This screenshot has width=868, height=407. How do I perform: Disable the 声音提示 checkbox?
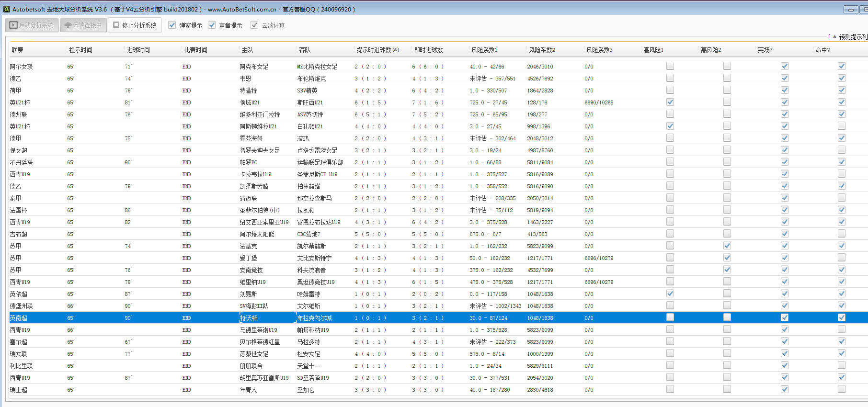point(212,25)
